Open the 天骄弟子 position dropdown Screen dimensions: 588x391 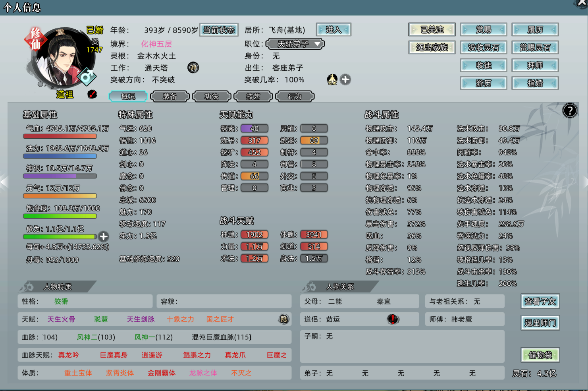(295, 44)
